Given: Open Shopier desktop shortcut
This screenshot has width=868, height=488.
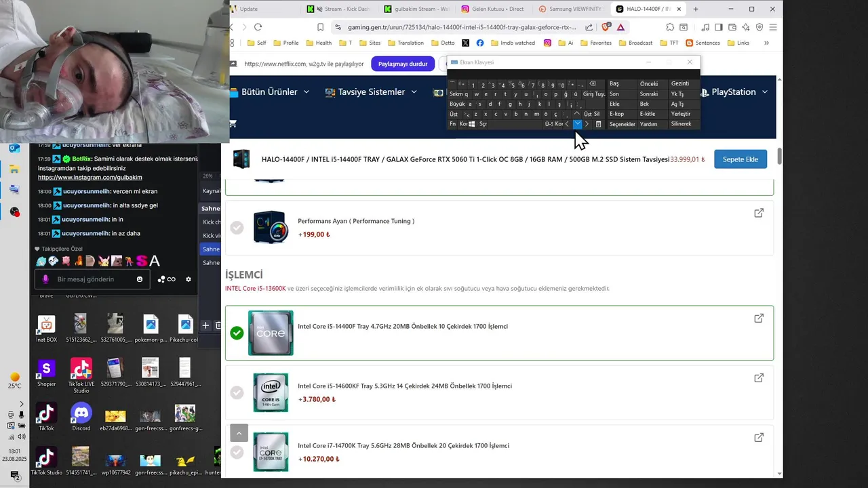Looking at the screenshot, I should click(x=46, y=373).
